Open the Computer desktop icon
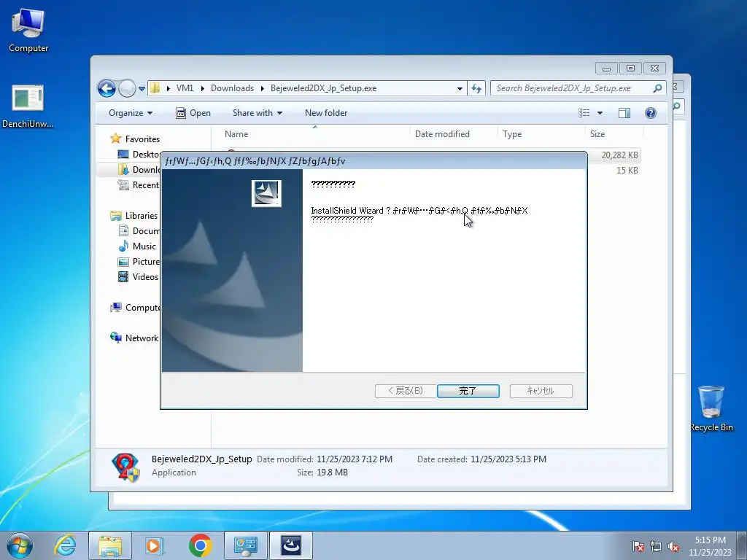747x560 pixels. (x=28, y=31)
